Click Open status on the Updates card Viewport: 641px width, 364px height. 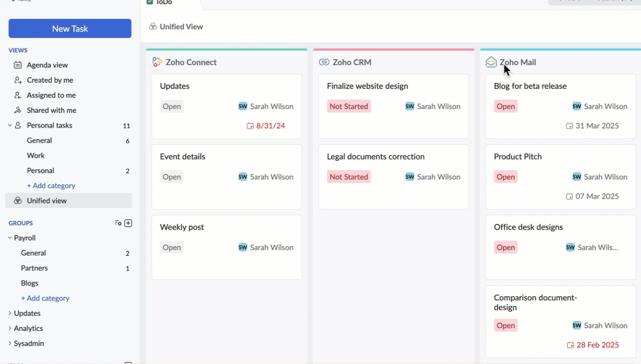coord(172,106)
